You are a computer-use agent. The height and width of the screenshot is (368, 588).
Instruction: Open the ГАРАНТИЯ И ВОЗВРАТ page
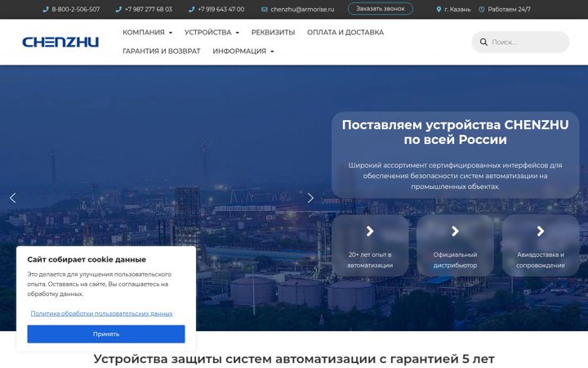(x=161, y=51)
